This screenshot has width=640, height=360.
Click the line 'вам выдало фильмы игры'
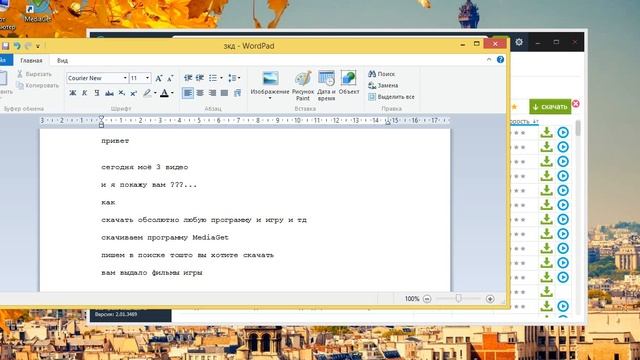(151, 273)
